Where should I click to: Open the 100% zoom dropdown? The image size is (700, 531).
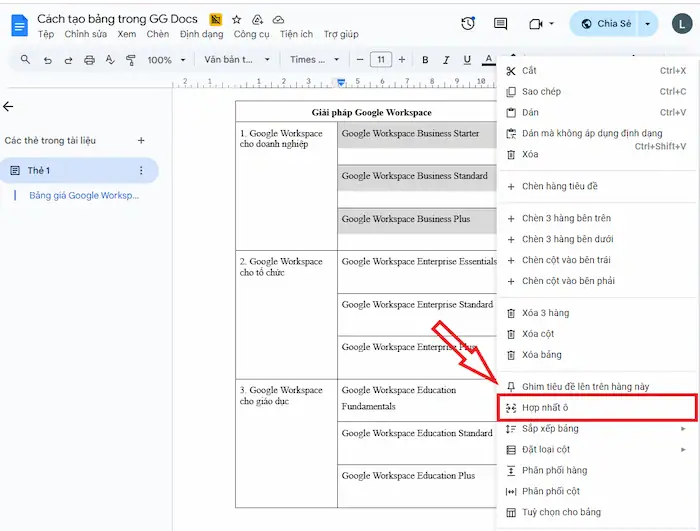pos(165,60)
